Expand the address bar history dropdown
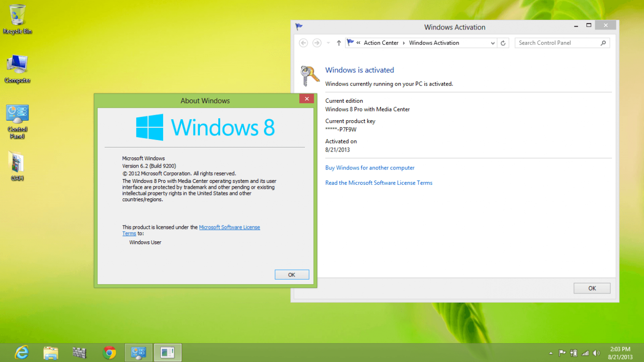Viewport: 644px width, 362px height. click(493, 43)
